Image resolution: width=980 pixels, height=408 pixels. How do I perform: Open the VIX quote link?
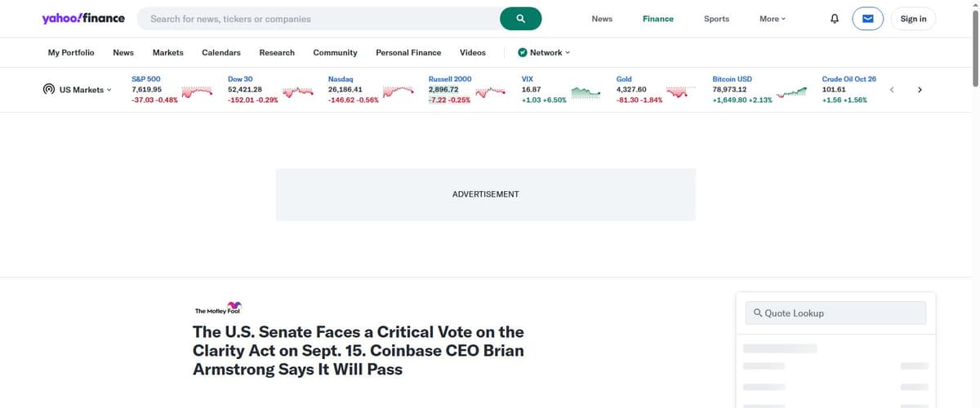(528, 79)
